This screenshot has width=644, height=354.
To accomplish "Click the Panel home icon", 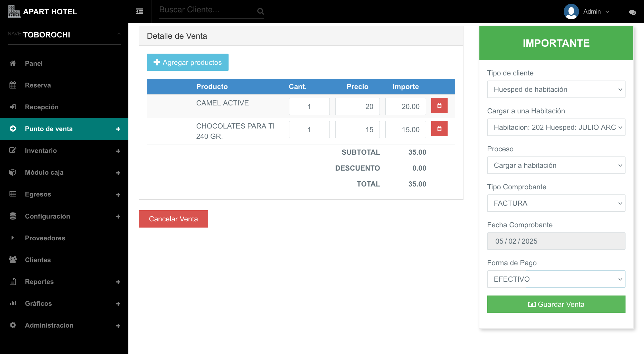I will (13, 63).
